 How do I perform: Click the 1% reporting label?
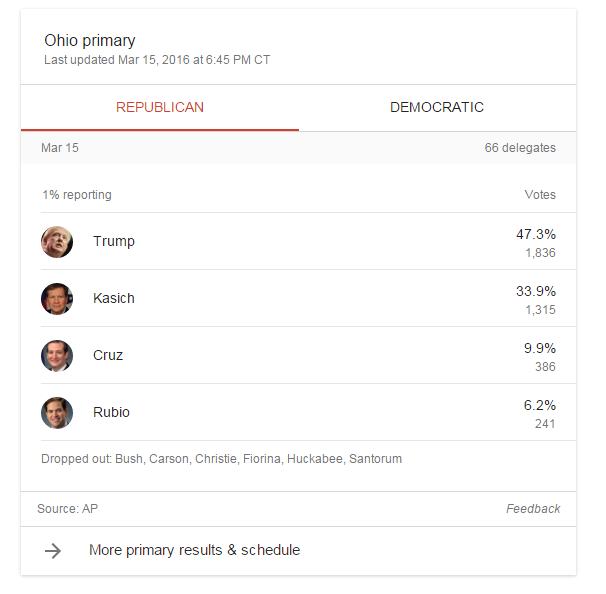click(x=77, y=195)
